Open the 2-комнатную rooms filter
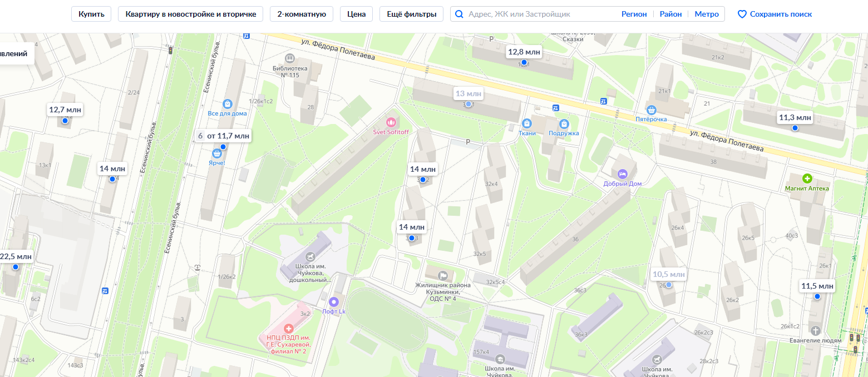 click(x=302, y=14)
